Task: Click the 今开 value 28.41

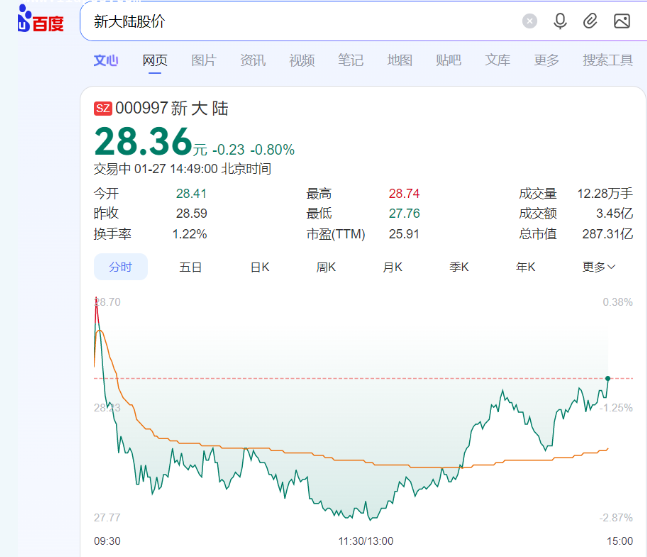Action: coord(191,194)
